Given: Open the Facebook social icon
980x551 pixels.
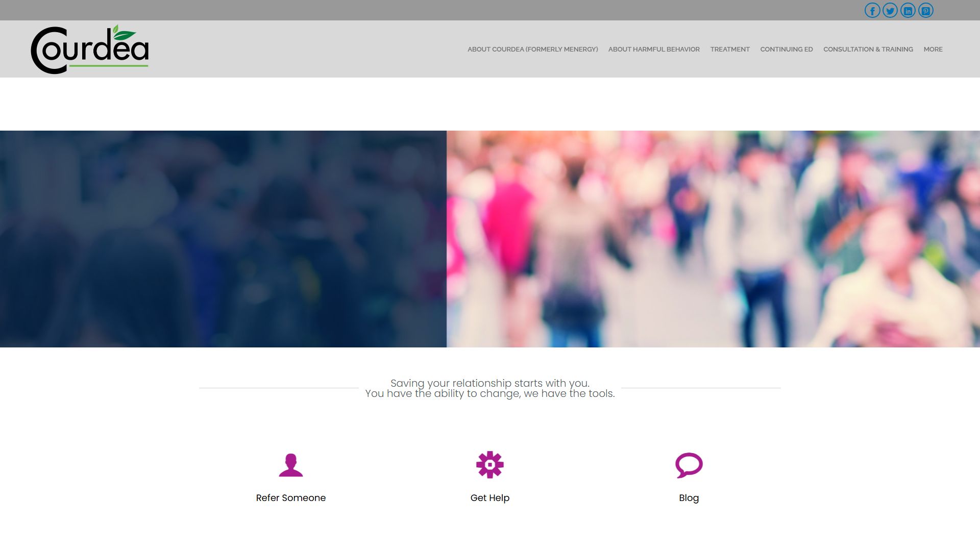Looking at the screenshot, I should tap(872, 10).
